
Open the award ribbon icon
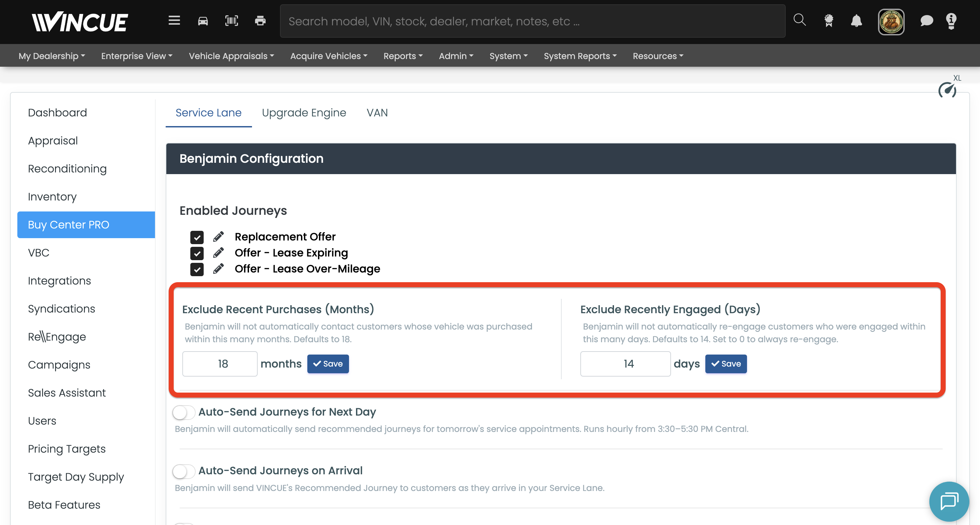(x=829, y=21)
